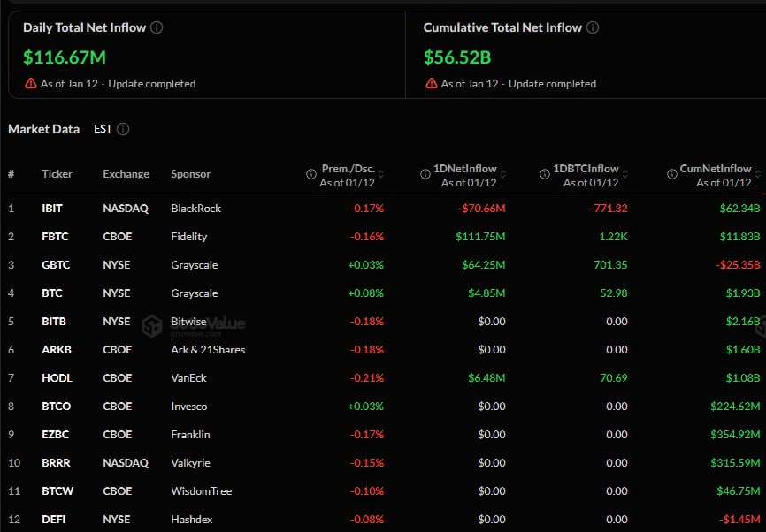Click the info icon beside EST
This screenshot has width=766, height=532.
tap(124, 129)
